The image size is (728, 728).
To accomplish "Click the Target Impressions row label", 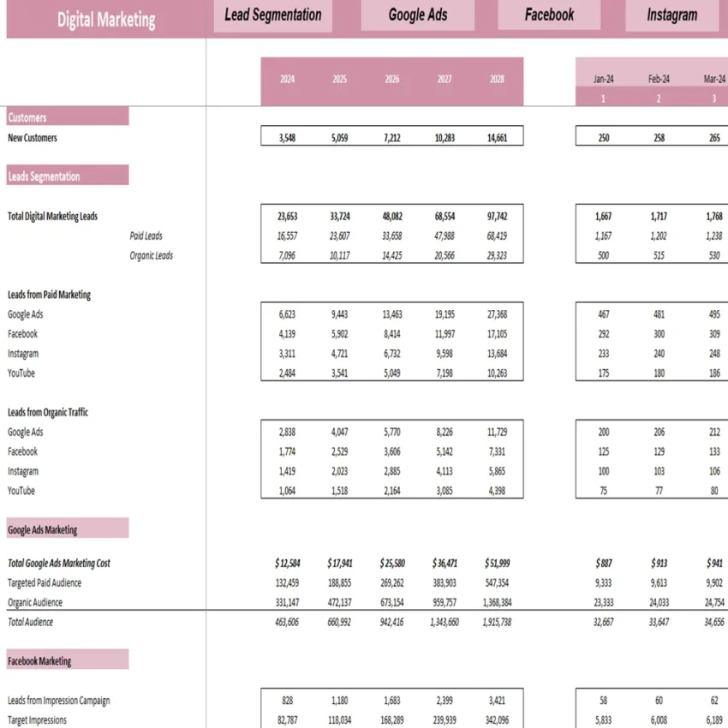I will click(x=35, y=719).
